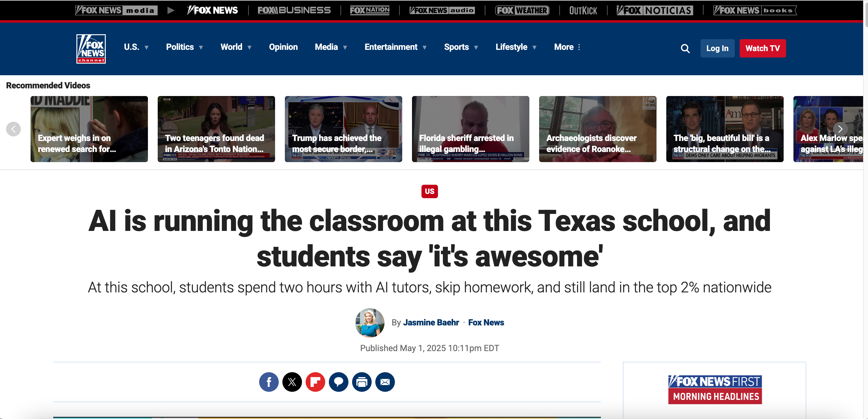Click the Log In button

pyautogui.click(x=717, y=49)
